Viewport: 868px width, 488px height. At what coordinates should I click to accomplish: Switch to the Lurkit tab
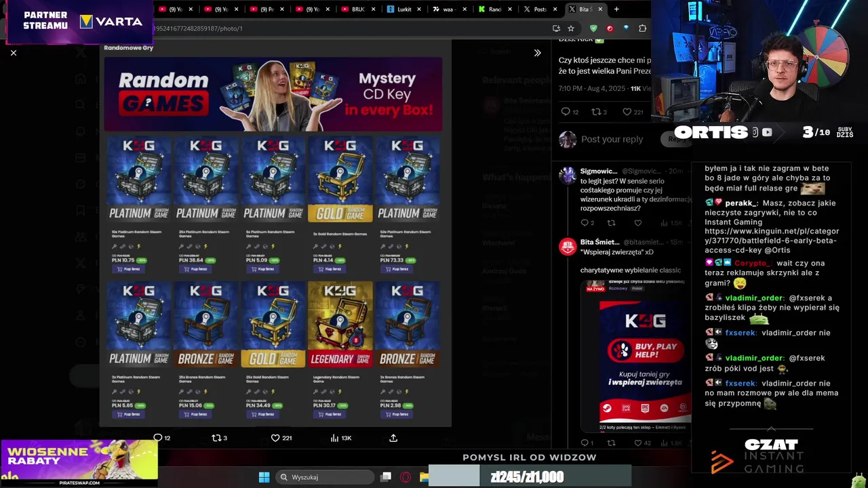click(403, 9)
